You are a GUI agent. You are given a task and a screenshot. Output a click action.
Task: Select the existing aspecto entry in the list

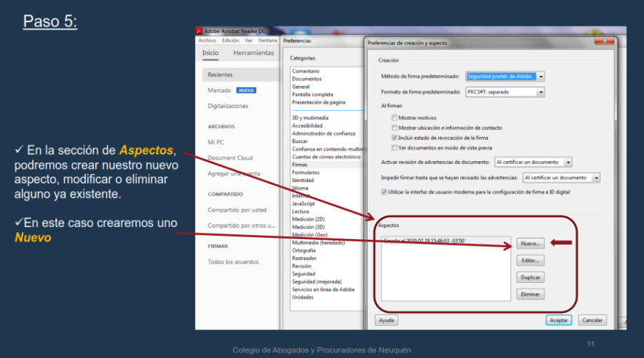(424, 241)
